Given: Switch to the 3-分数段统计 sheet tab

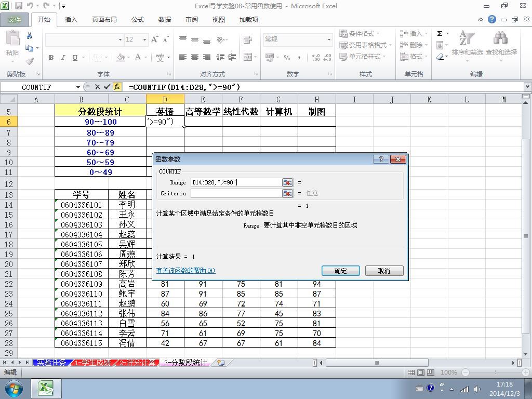Looking at the screenshot, I should 185,362.
